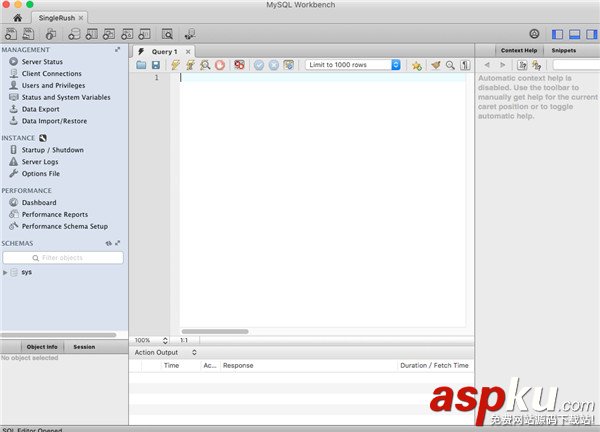Screen dimensions: 600x432
Task: Open the Action Output dropdown
Action: [165, 352]
